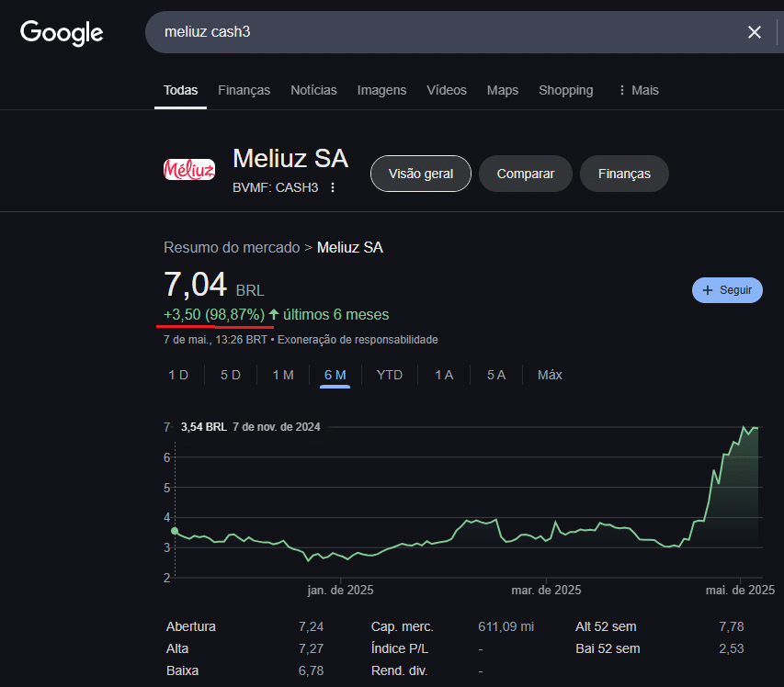Select the 1 D chart range
784x687 pixels.
pyautogui.click(x=178, y=375)
